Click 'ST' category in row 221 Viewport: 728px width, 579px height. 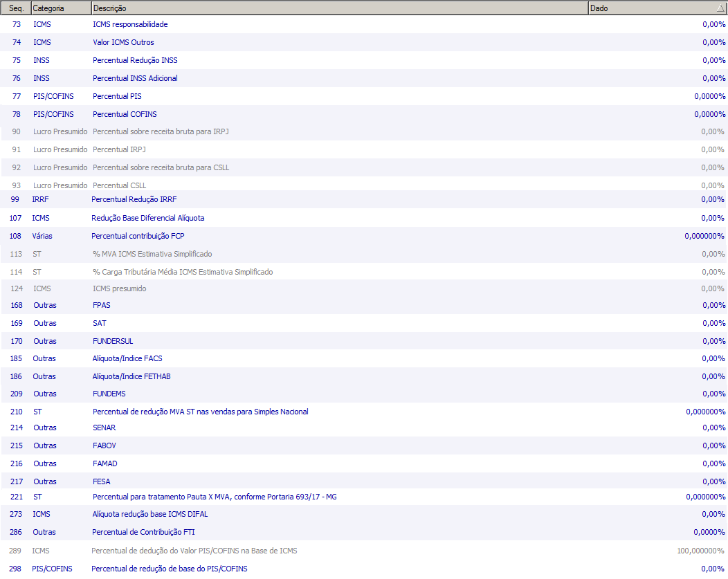(37, 497)
